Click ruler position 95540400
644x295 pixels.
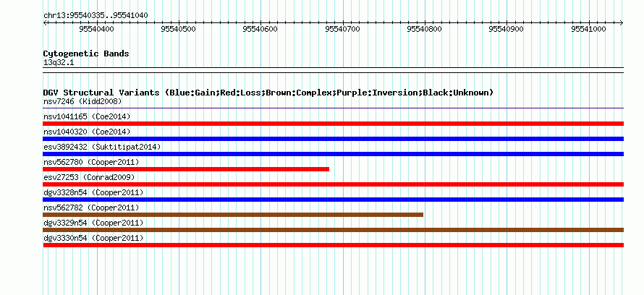[x=97, y=29]
